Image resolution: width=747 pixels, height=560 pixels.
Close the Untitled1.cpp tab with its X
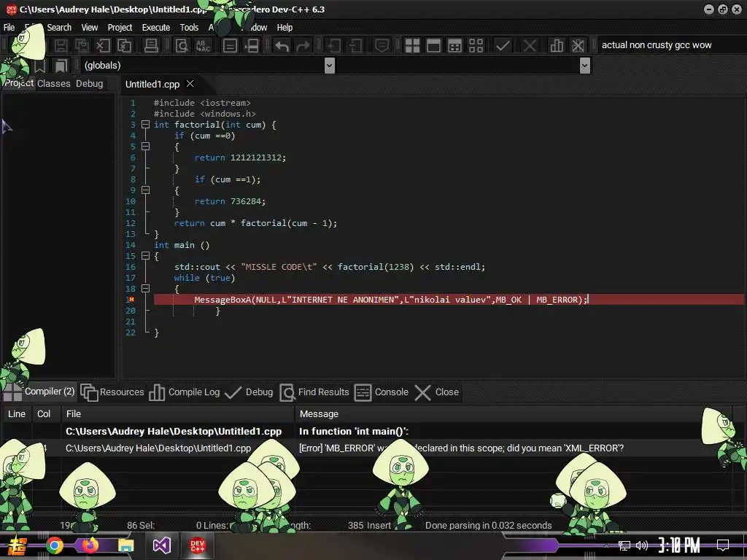(x=190, y=84)
